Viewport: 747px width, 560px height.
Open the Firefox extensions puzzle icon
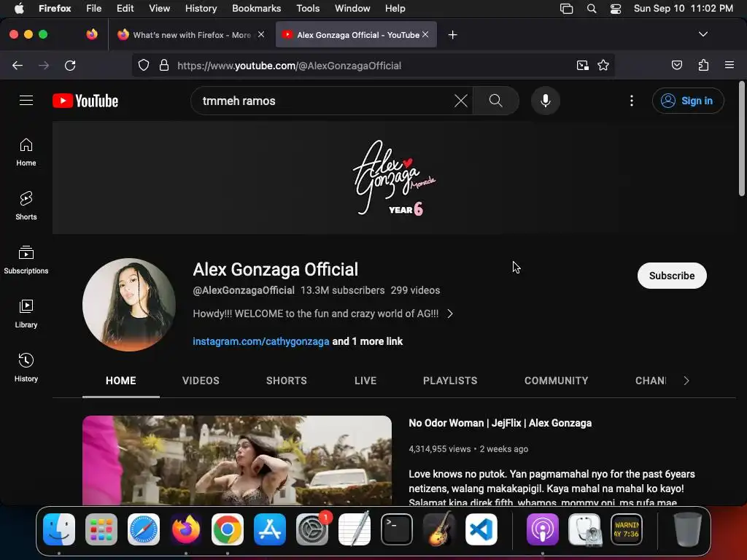[703, 65]
